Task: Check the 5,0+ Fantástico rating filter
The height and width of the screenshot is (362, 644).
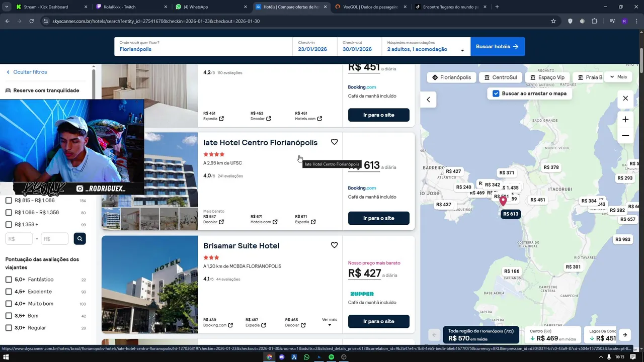Action: tap(9, 280)
